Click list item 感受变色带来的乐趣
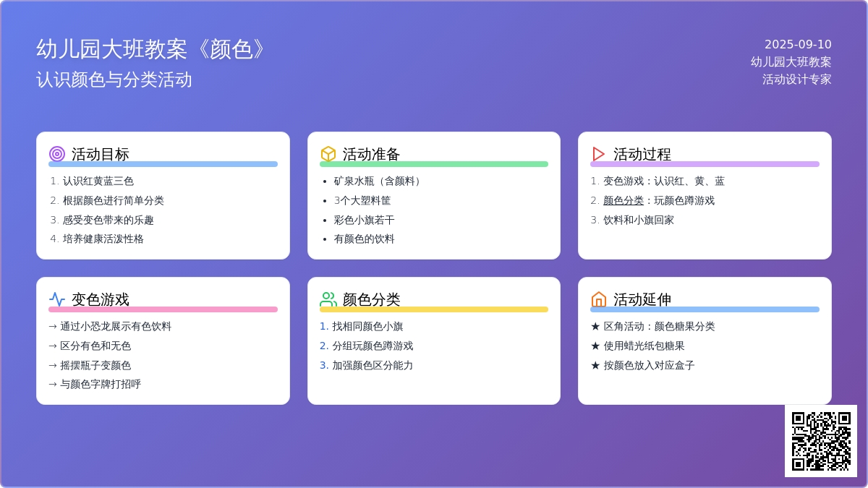Screen dimensions: 868x488 point(109,220)
